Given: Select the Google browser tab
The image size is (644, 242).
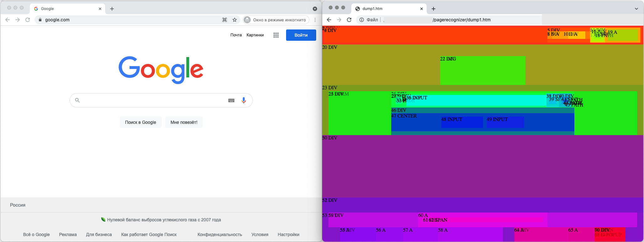Looking at the screenshot, I should click(x=67, y=9).
